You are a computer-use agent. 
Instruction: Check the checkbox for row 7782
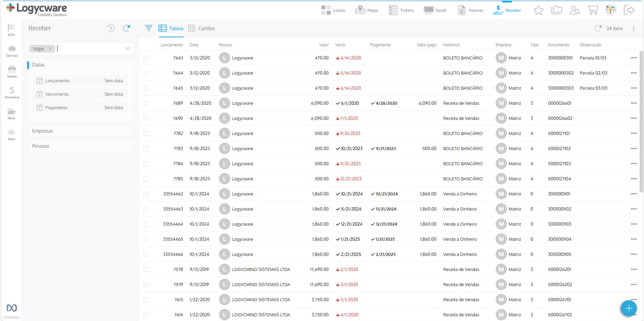[146, 134]
